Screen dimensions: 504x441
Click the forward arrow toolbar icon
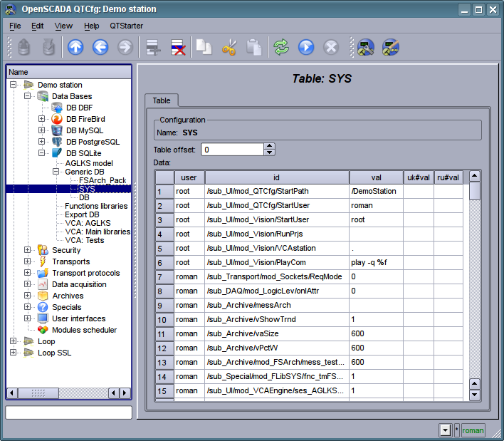click(125, 47)
